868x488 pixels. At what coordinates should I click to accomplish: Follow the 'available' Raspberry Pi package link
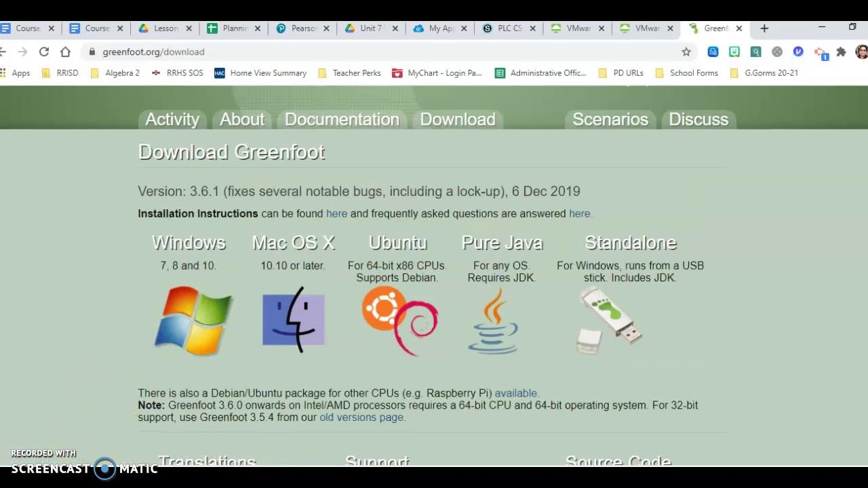tap(515, 393)
